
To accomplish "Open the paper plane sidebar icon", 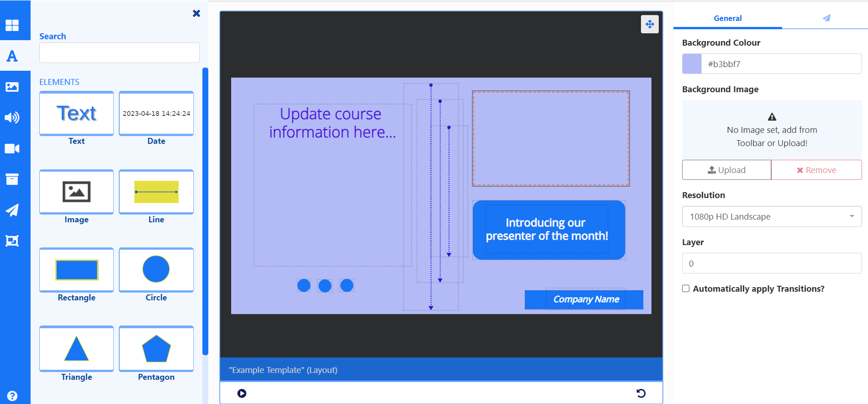I will pos(12,210).
